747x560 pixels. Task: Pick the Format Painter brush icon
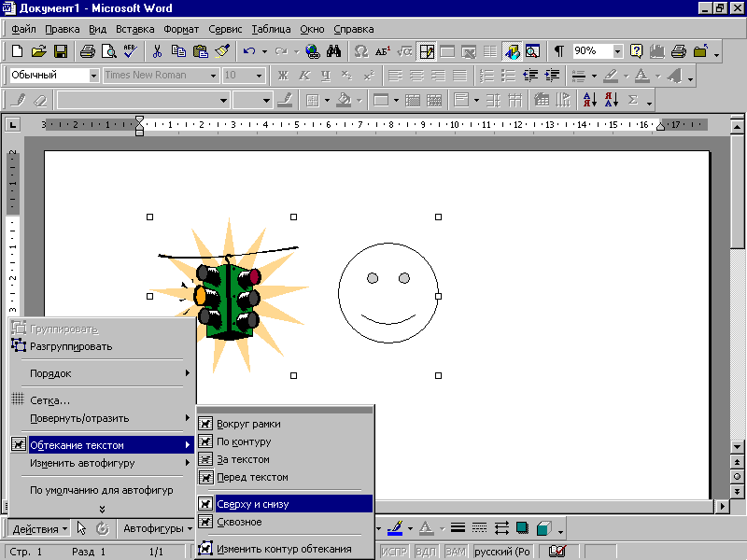pos(222,51)
